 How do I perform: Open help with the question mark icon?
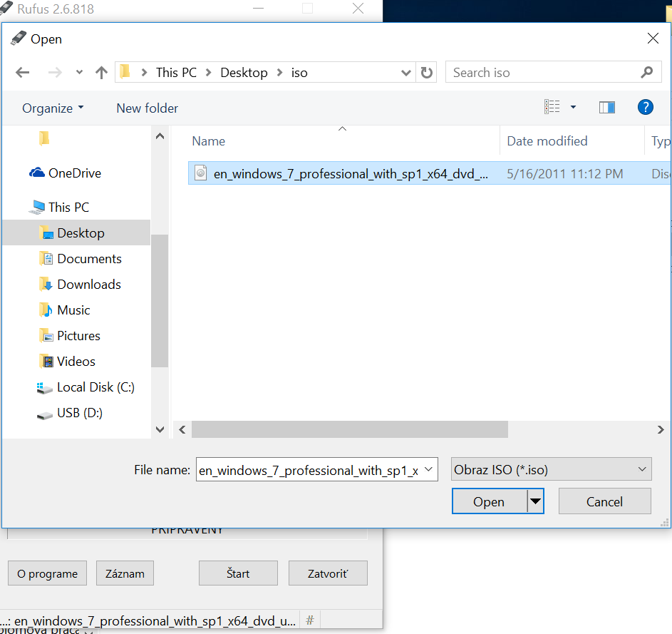click(x=646, y=107)
